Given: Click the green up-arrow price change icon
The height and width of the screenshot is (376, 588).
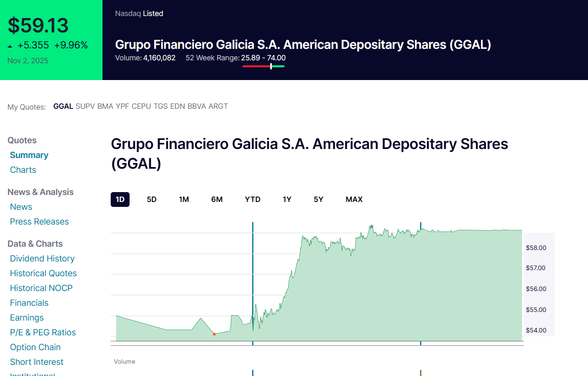Looking at the screenshot, I should pos(10,46).
